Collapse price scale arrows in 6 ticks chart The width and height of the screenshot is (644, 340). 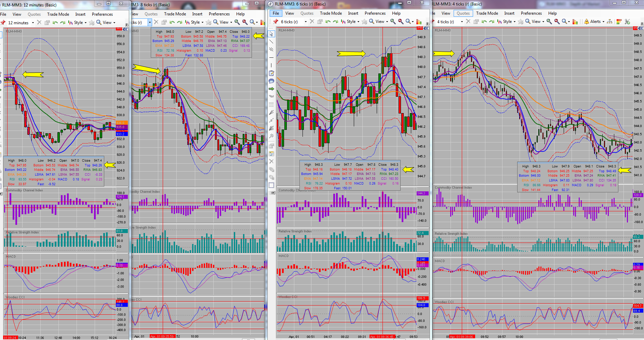427,28
